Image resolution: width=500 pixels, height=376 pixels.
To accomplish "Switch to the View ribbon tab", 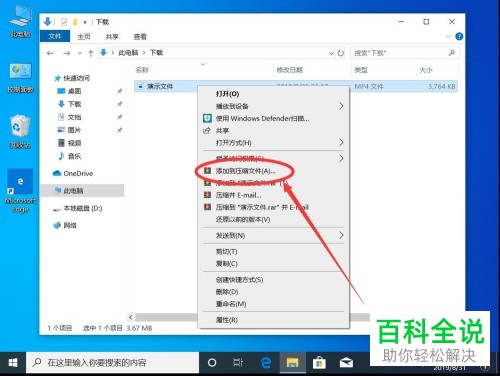I will click(x=140, y=36).
